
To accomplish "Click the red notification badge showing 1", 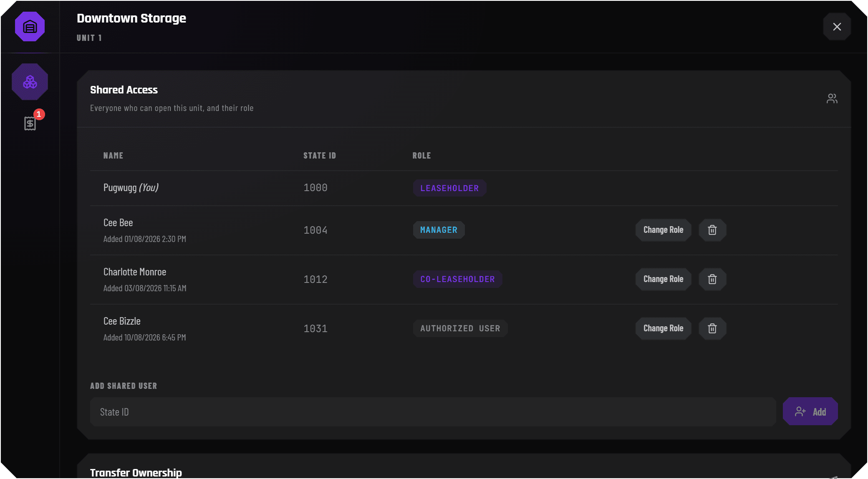I will coord(39,114).
